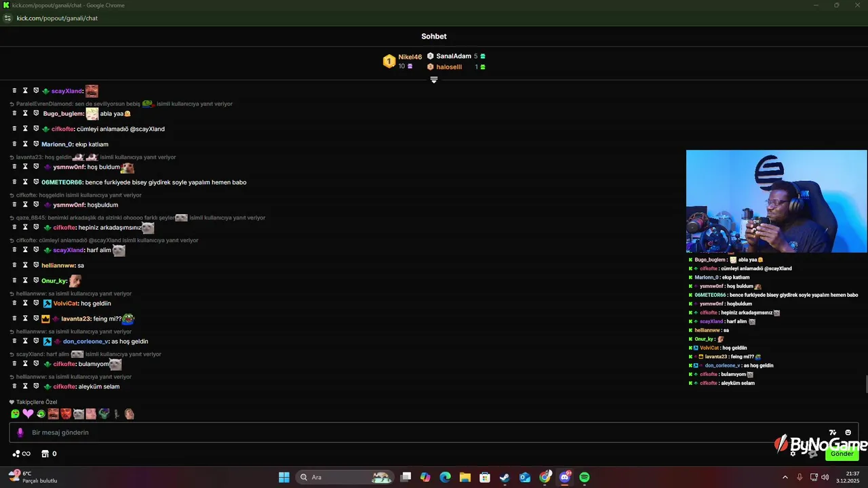
Task: Click the @scayXland mention in cifkofte's message
Action: [147, 129]
